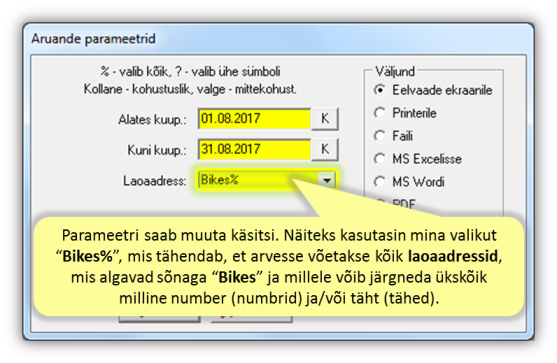Pick the partially hidden PDF output option

point(395,204)
